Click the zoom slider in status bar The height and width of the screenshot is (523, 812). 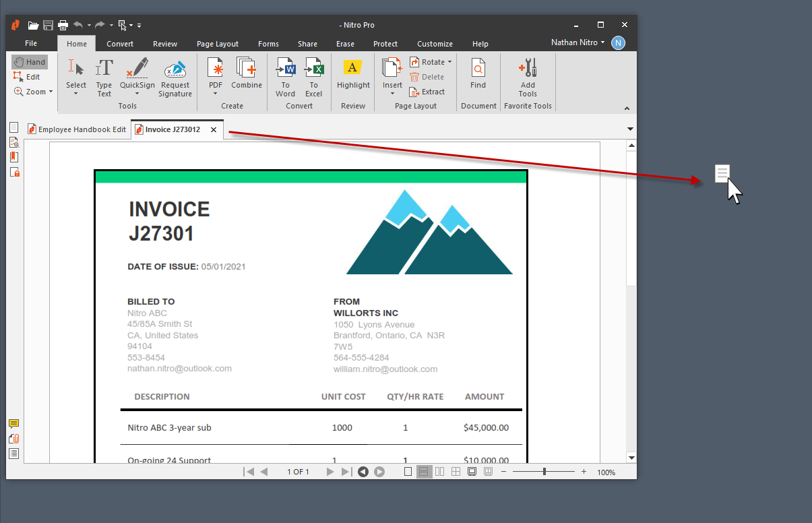point(544,472)
